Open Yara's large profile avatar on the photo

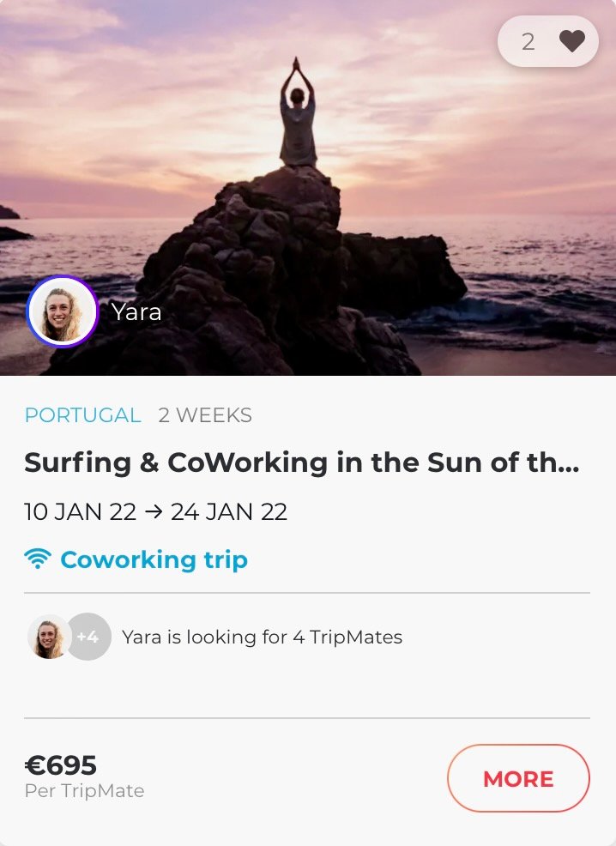[x=62, y=311]
